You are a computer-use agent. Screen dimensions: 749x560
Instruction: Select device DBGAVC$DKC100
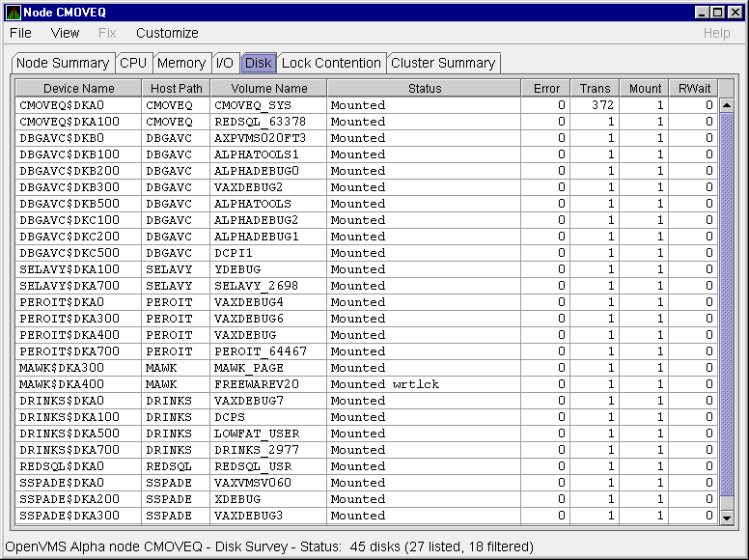click(69, 220)
